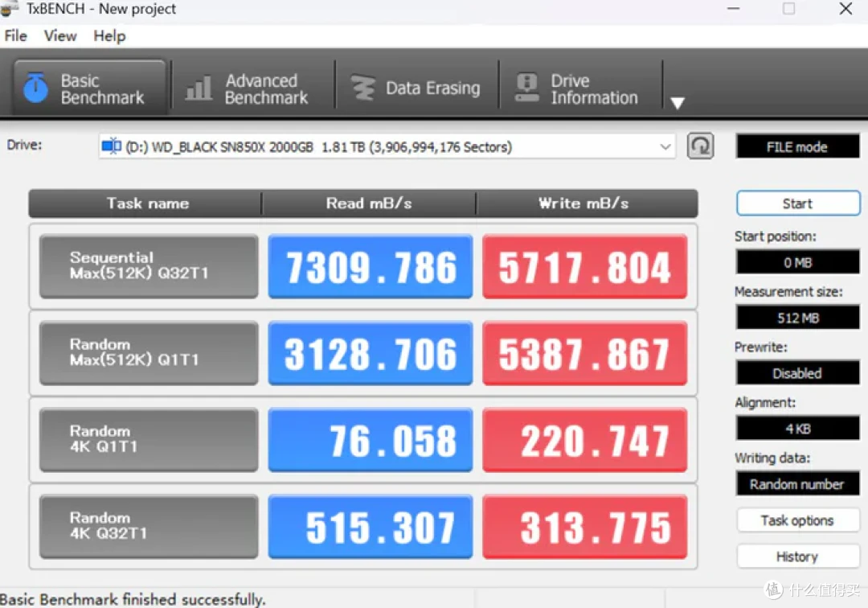Maximize the TxBENCH window
The image size is (868, 608).
(x=789, y=9)
